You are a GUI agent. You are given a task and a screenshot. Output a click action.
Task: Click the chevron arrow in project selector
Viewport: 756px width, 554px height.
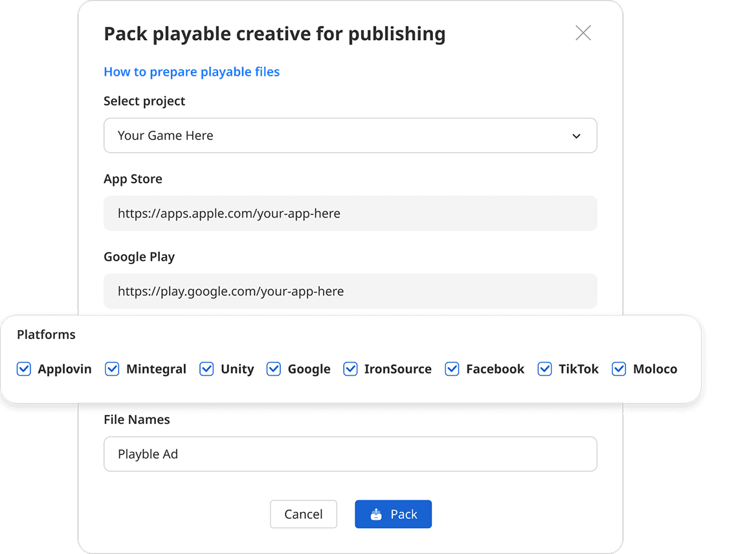(x=576, y=136)
